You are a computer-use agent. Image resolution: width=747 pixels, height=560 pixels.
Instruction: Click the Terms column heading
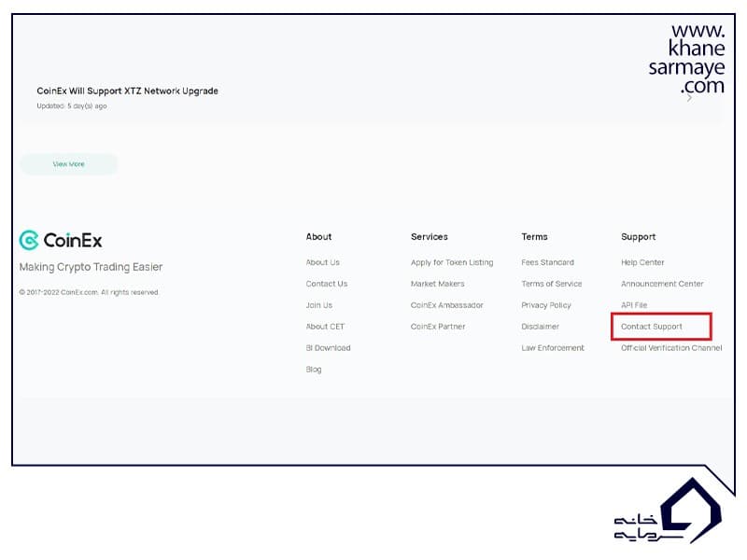point(534,237)
